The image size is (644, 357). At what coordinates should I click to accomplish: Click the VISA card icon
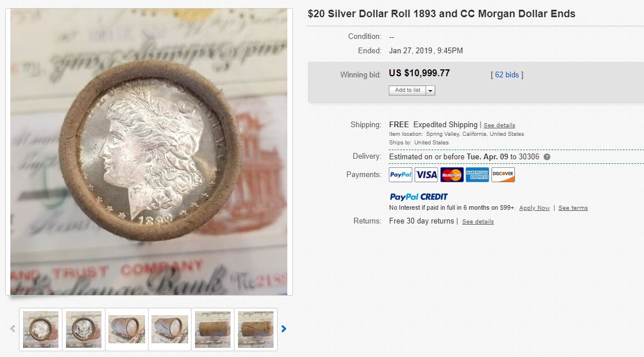pyautogui.click(x=426, y=175)
